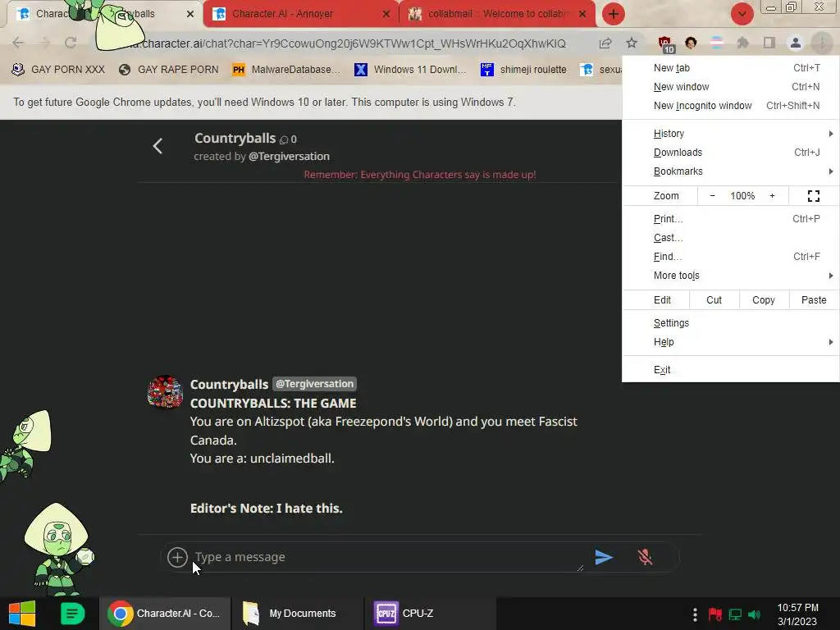
Task: Click the plus circle beside the message box
Action: [x=177, y=557]
